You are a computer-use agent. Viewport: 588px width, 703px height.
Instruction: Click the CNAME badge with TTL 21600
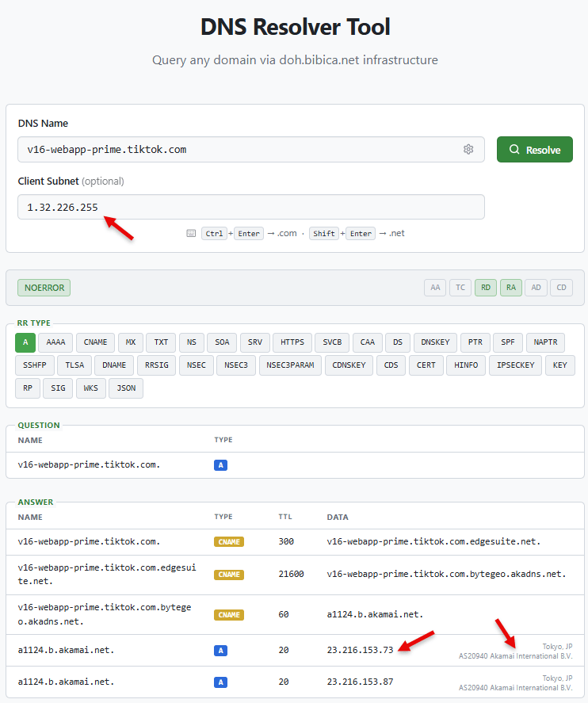click(x=229, y=575)
